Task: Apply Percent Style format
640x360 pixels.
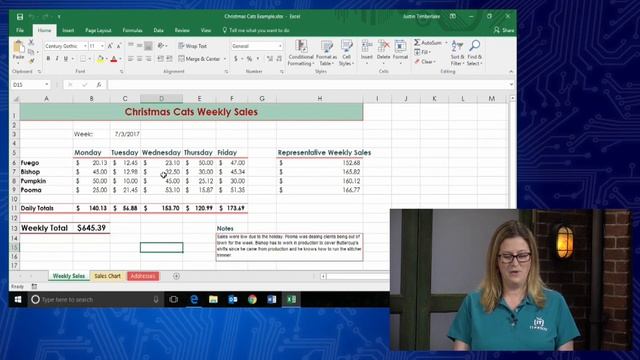Action: [249, 59]
